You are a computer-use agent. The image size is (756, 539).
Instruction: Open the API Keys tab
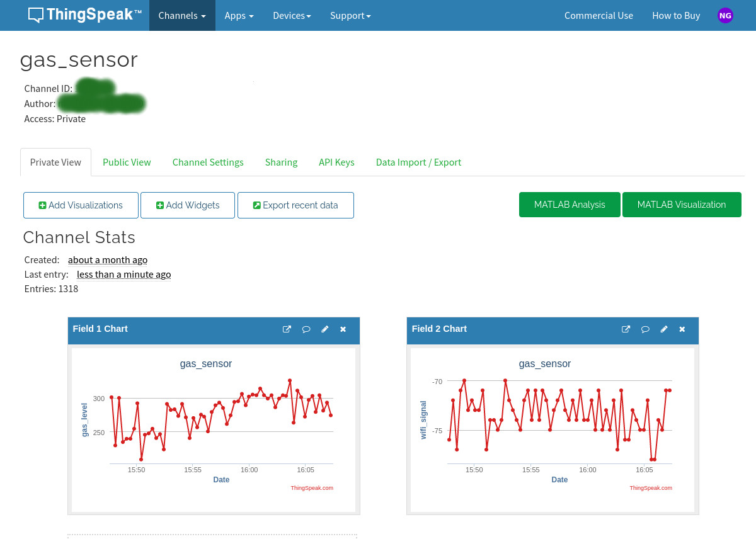click(x=336, y=162)
